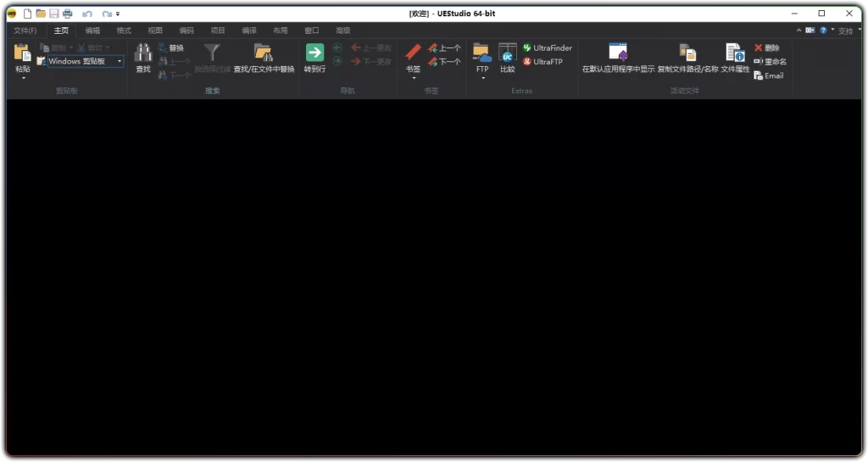868x462 pixels.
Task: Go to 下一个 bookmark in the bookmark group
Action: click(x=444, y=61)
